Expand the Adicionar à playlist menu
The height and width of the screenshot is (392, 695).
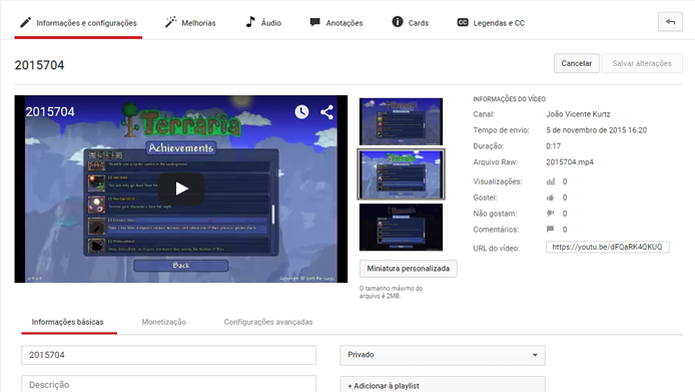442,385
